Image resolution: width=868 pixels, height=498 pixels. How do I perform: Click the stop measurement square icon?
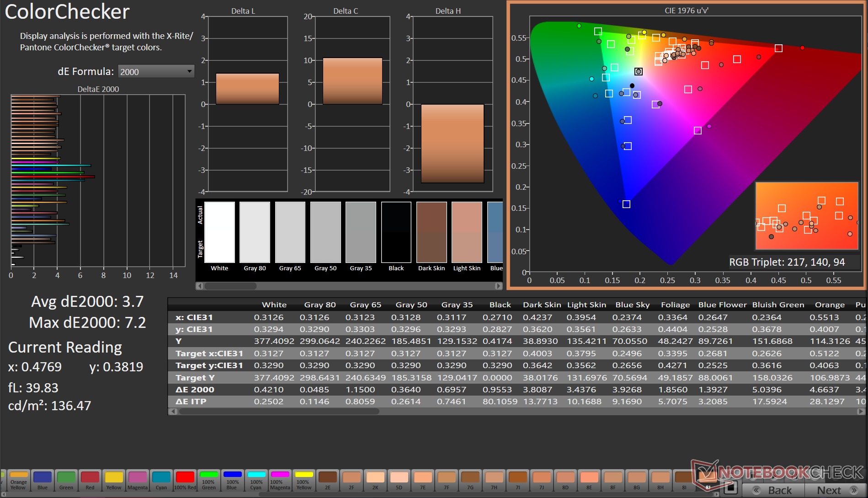click(730, 488)
